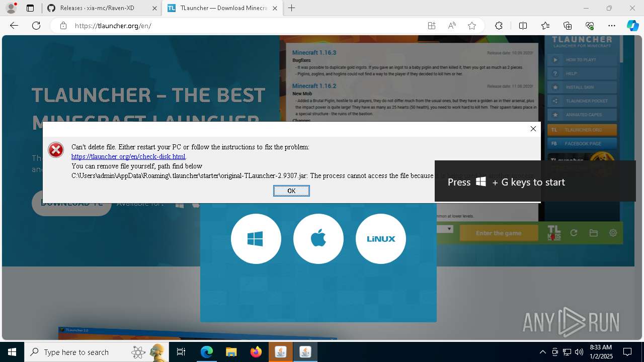Open the Windows Start menu
644x362 pixels.
click(x=12, y=352)
